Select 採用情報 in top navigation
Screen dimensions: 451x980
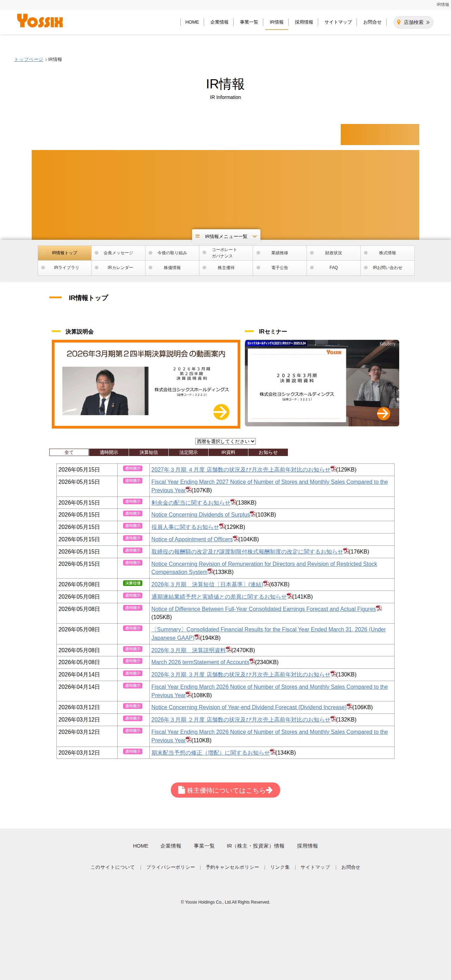[x=304, y=22]
